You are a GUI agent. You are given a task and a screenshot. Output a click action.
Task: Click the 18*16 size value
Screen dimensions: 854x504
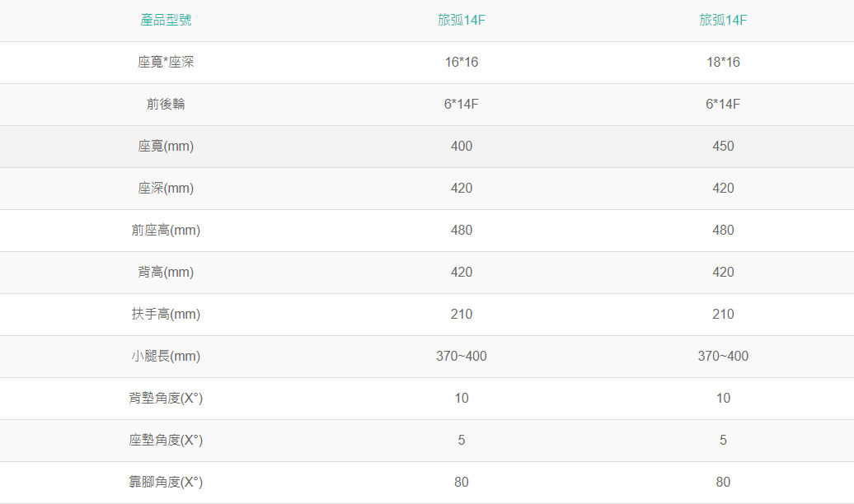click(723, 62)
